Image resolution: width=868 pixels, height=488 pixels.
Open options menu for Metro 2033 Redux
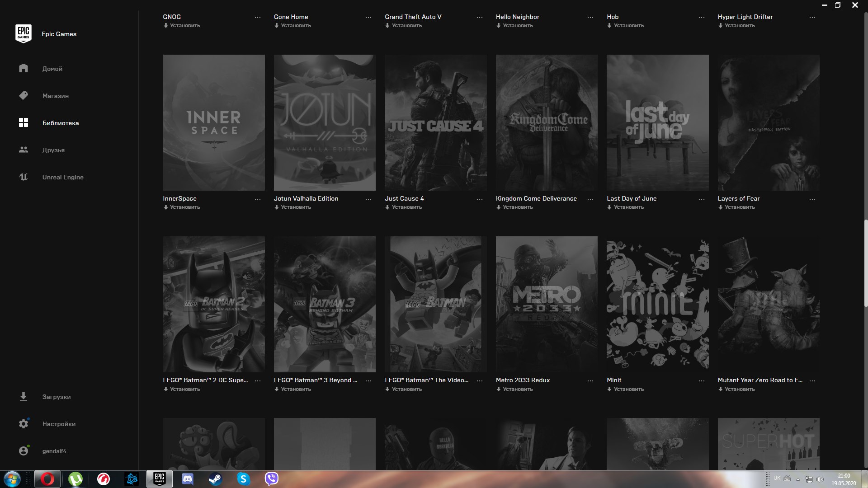coord(590,381)
